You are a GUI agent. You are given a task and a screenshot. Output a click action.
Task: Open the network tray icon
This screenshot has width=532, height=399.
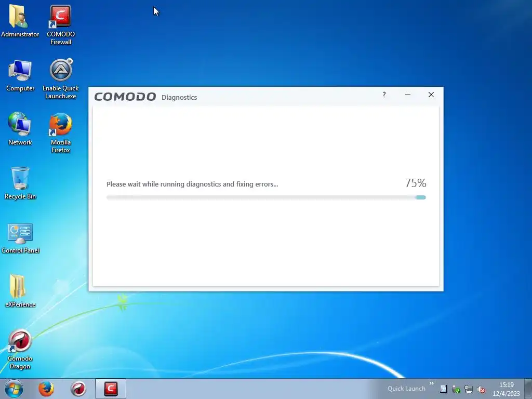469,389
